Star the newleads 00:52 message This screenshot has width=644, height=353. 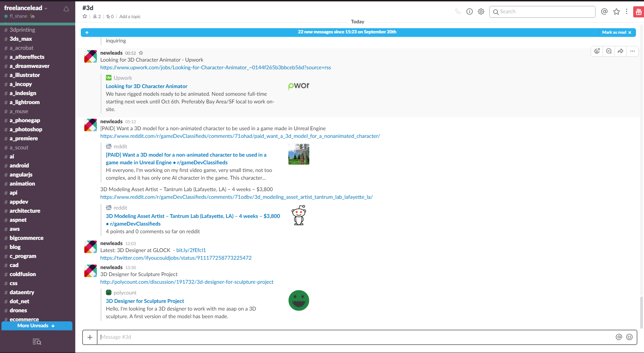point(141,53)
